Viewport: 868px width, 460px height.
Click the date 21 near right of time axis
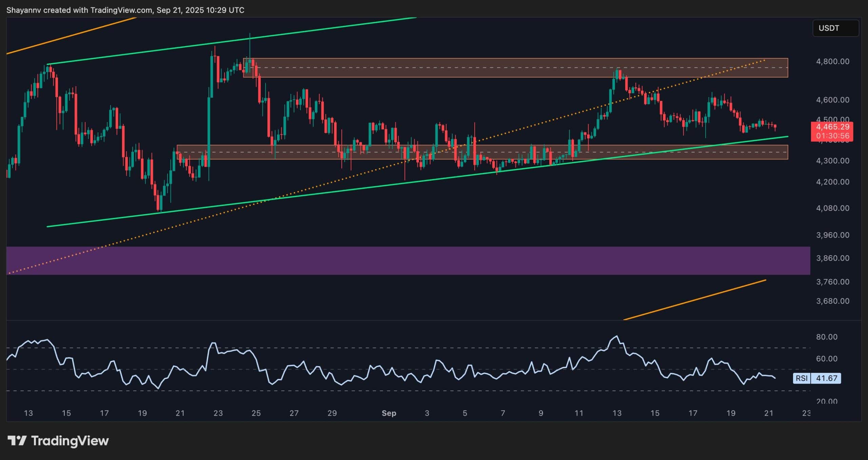click(x=768, y=413)
